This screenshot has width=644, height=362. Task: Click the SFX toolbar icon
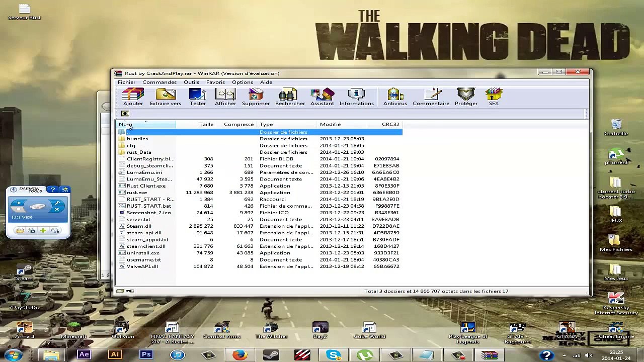coord(494,97)
